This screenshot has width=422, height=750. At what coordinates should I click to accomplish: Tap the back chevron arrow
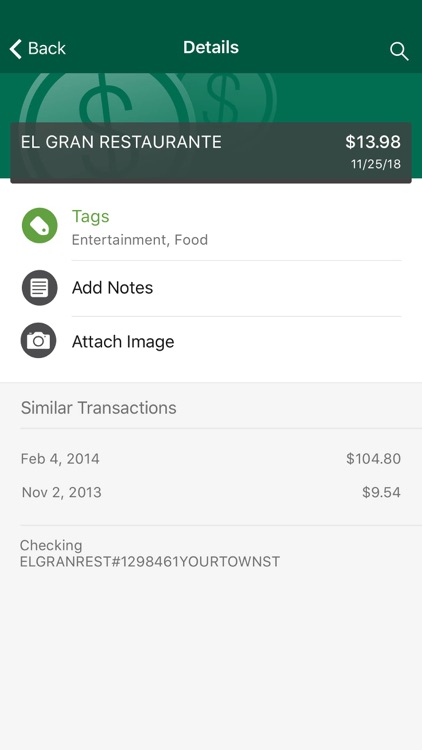[15, 49]
